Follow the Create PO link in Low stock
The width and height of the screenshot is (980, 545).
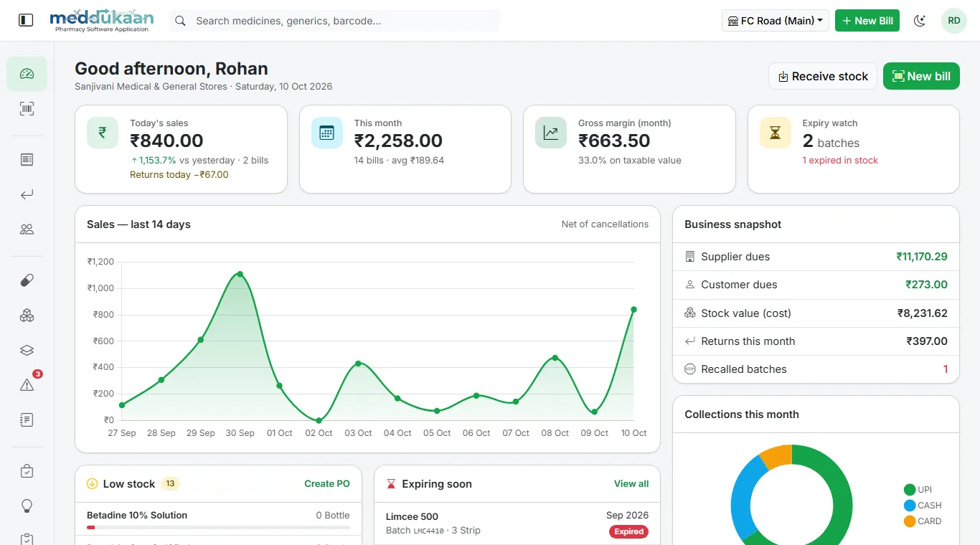pos(327,484)
